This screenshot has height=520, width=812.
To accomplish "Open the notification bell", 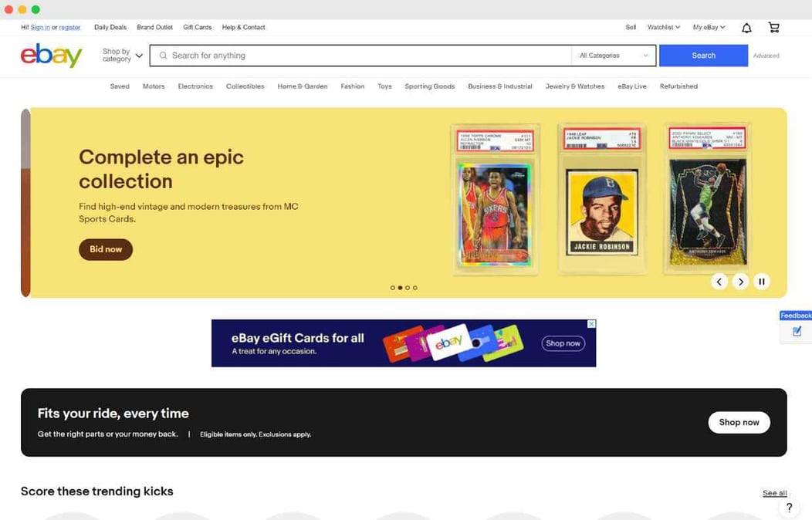I will 746,27.
